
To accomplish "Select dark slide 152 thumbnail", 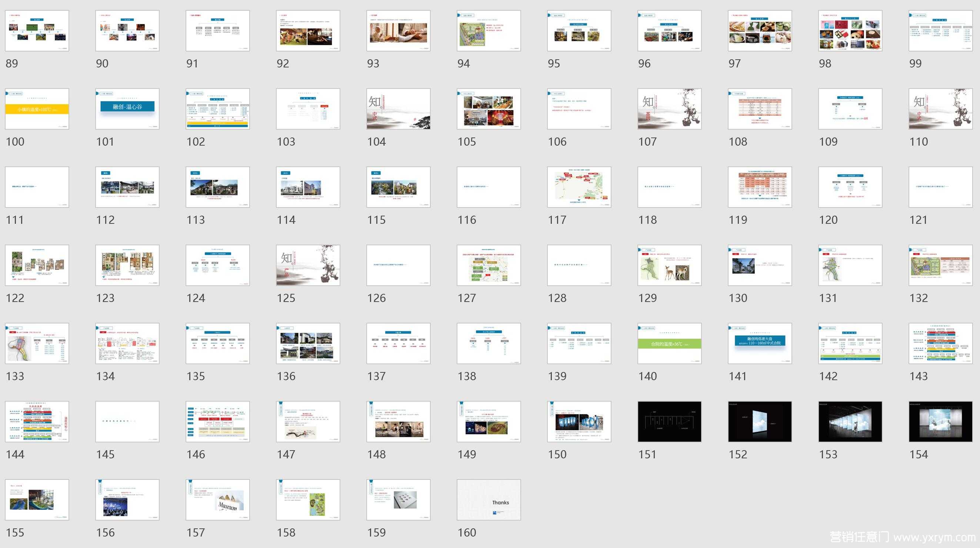I will pos(760,422).
